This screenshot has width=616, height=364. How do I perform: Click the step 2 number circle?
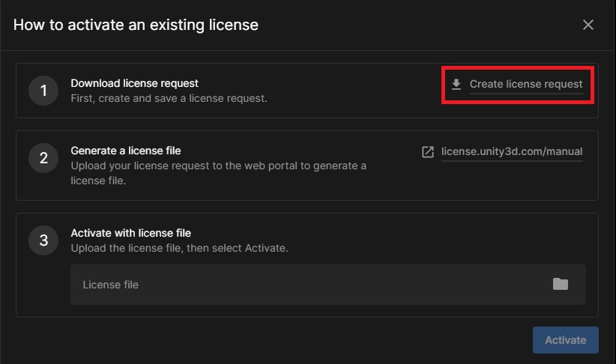coord(43,158)
